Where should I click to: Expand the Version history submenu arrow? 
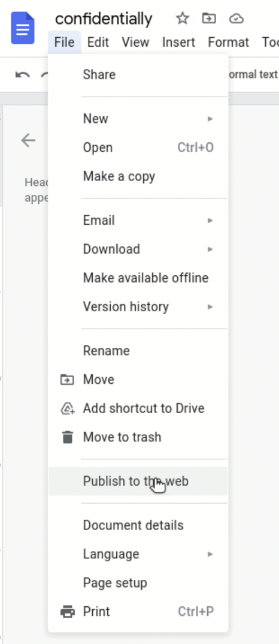210,307
